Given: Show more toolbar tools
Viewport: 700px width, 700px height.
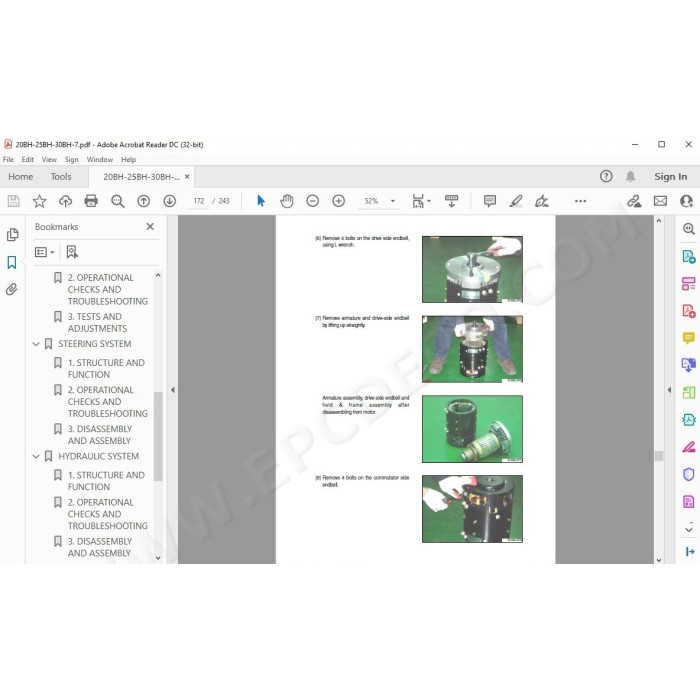Looking at the screenshot, I should (580, 201).
